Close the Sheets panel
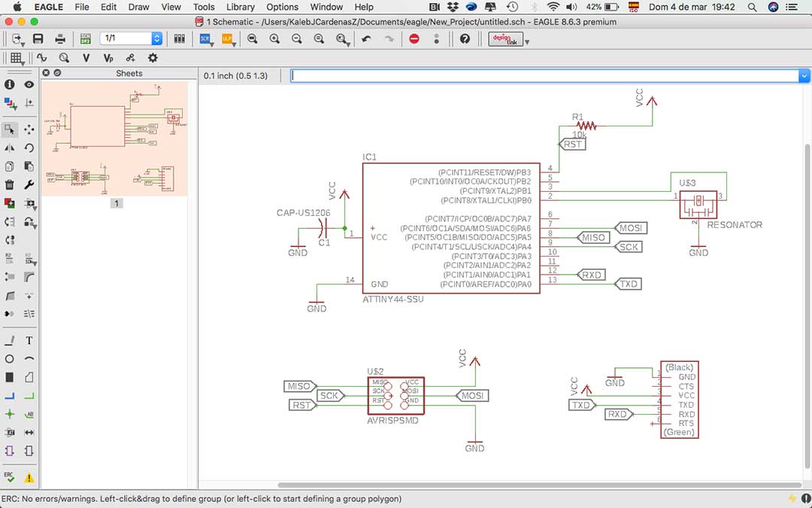Viewport: 812px width, 508px height. (46, 73)
